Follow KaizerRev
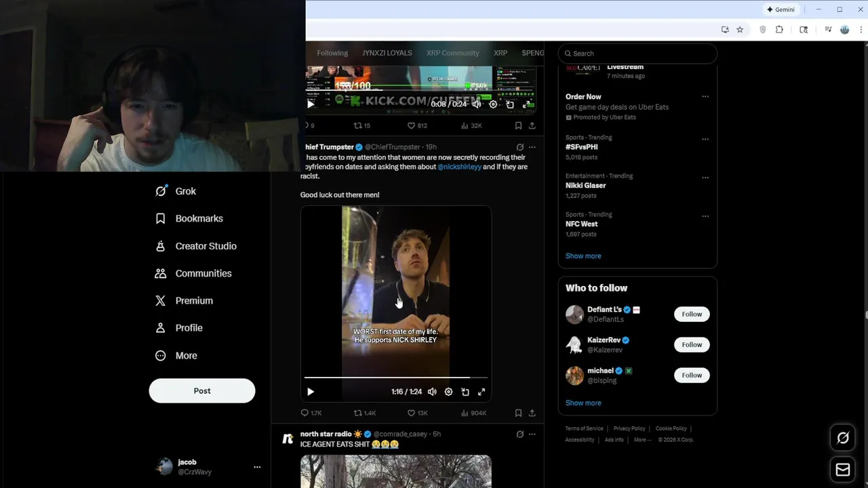Viewport: 868px width, 488px height. 692,344
